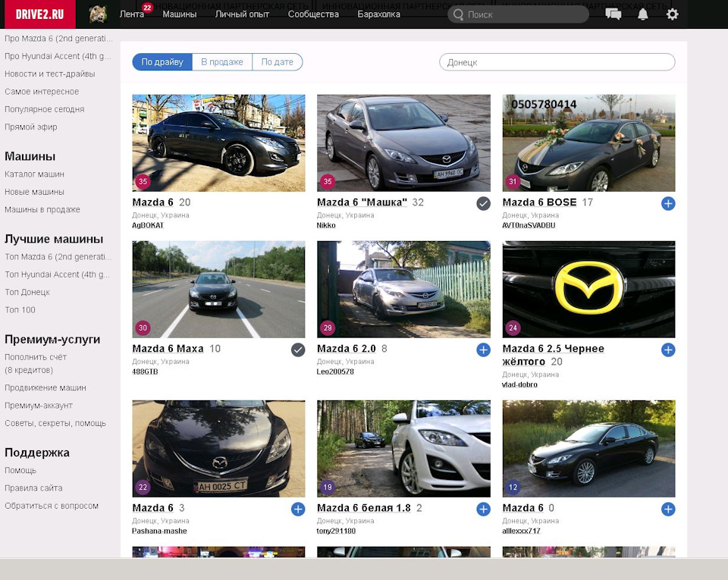Open Mazda 6 2.5 Чернее жёлтого title
The height and width of the screenshot is (580, 728).
554,355
